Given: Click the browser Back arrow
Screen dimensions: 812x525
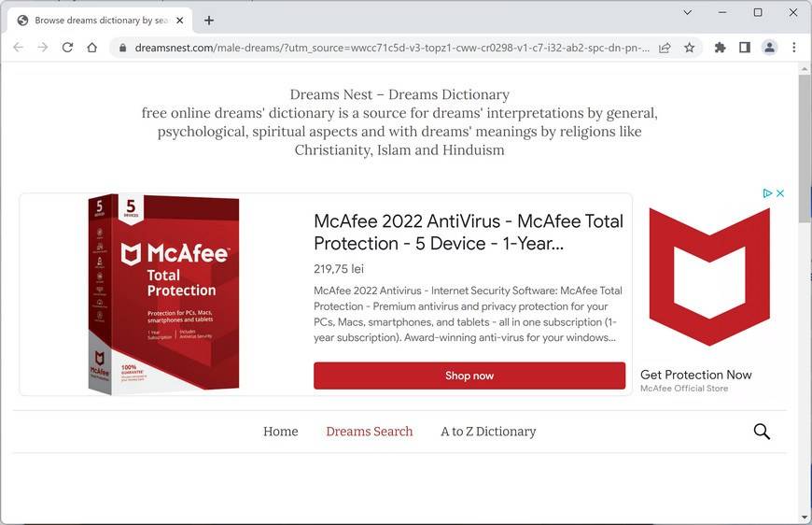Looking at the screenshot, I should pyautogui.click(x=18, y=48).
